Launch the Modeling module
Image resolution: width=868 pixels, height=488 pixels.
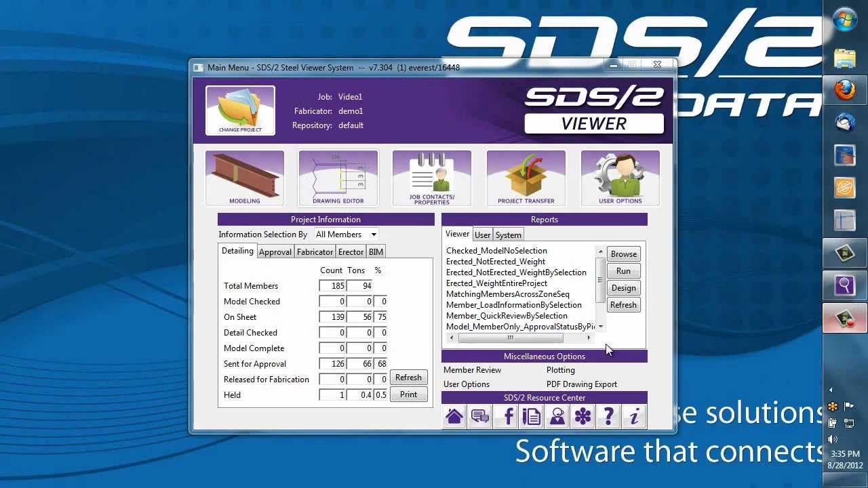245,178
